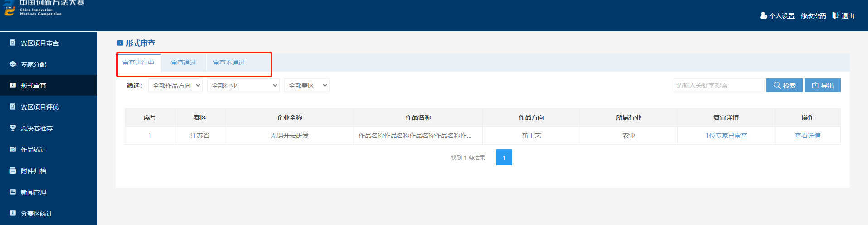The image size is (868, 225).
Task: Click the 专家分配 graduation cap icon
Action: click(13, 64)
